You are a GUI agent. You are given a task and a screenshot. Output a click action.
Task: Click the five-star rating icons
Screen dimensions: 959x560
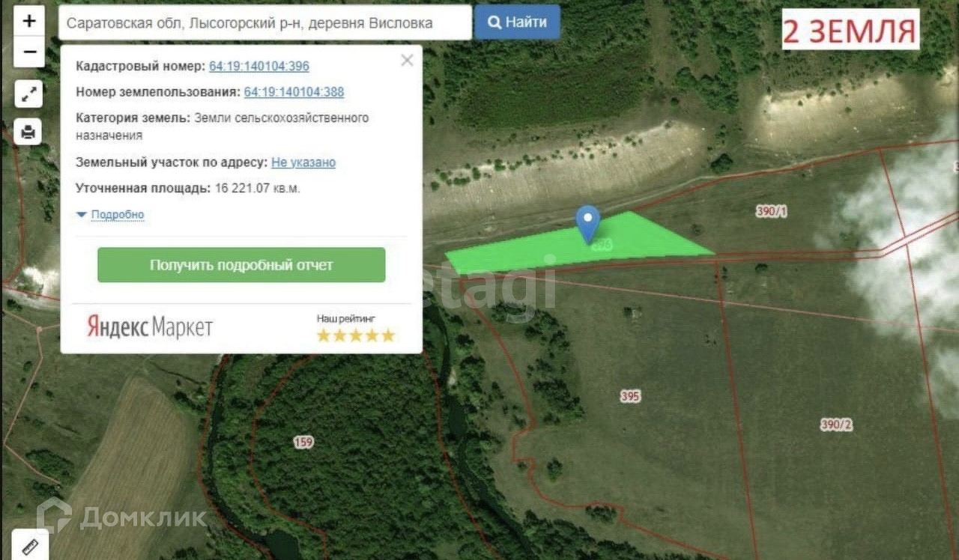[x=356, y=335]
